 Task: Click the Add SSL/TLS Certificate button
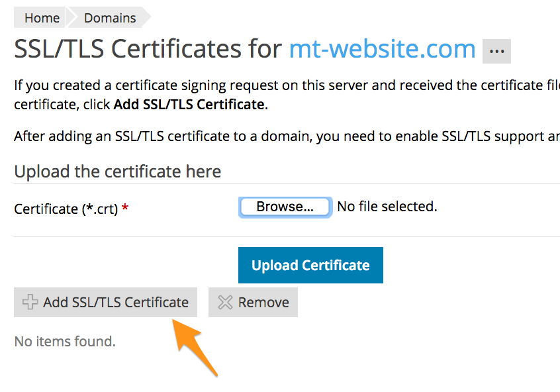[105, 302]
